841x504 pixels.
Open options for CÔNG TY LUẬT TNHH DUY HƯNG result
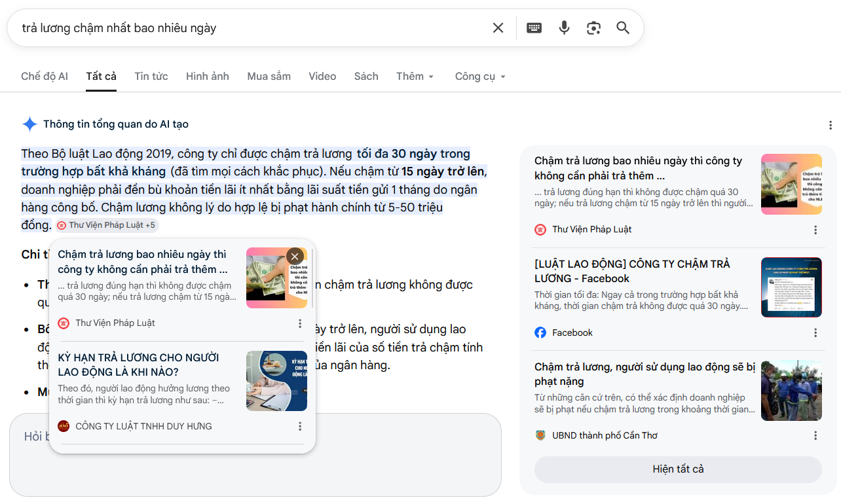coord(300,426)
